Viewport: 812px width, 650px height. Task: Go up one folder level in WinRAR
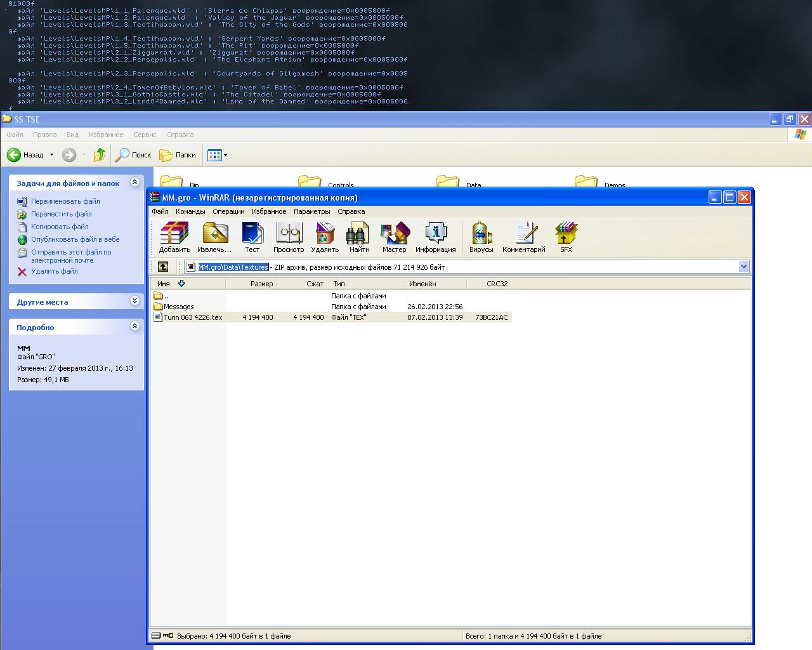(x=163, y=267)
